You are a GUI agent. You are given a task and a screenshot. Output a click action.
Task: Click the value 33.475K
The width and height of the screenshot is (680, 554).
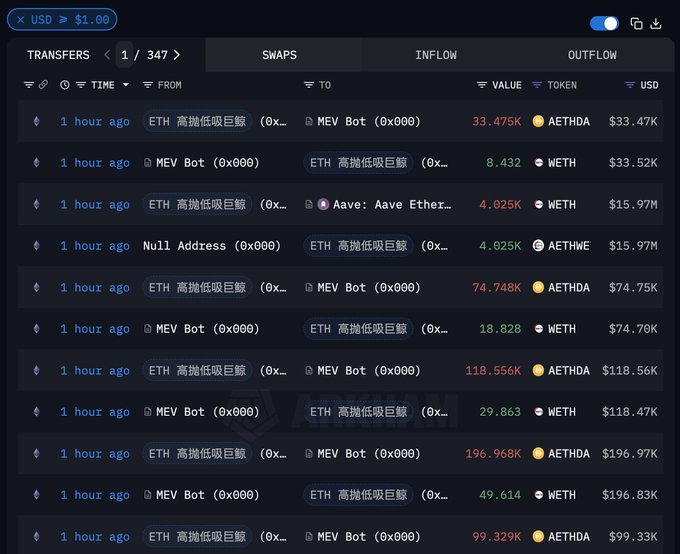click(497, 121)
